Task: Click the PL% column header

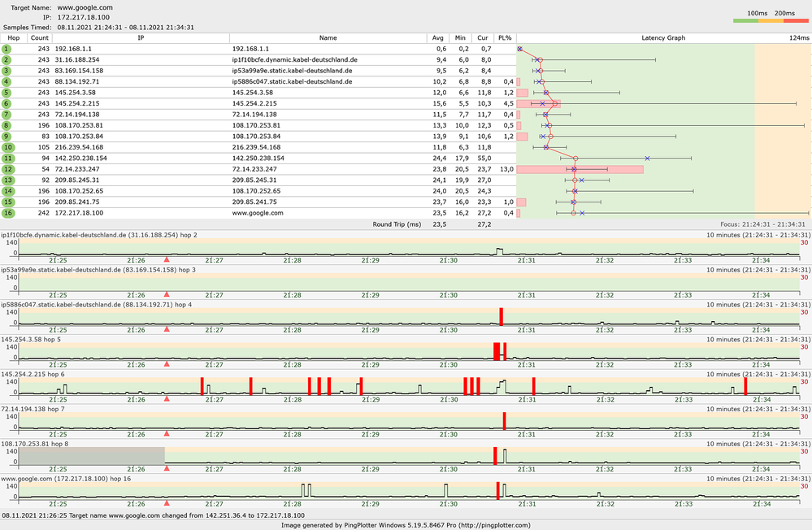Action: coord(505,38)
